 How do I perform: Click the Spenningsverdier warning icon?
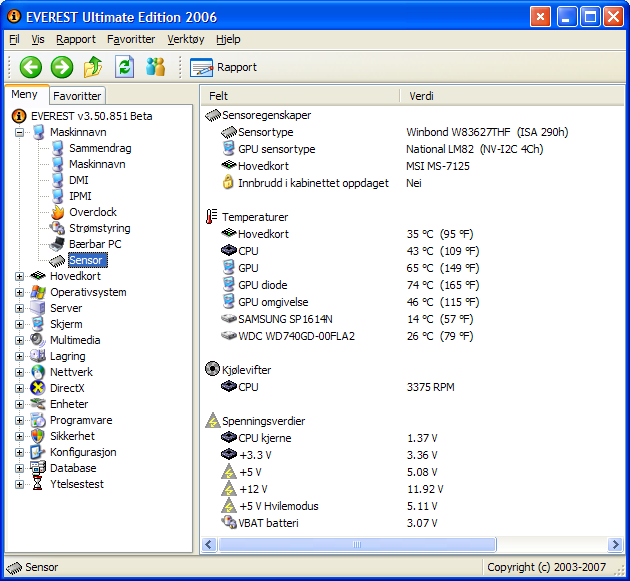click(213, 420)
